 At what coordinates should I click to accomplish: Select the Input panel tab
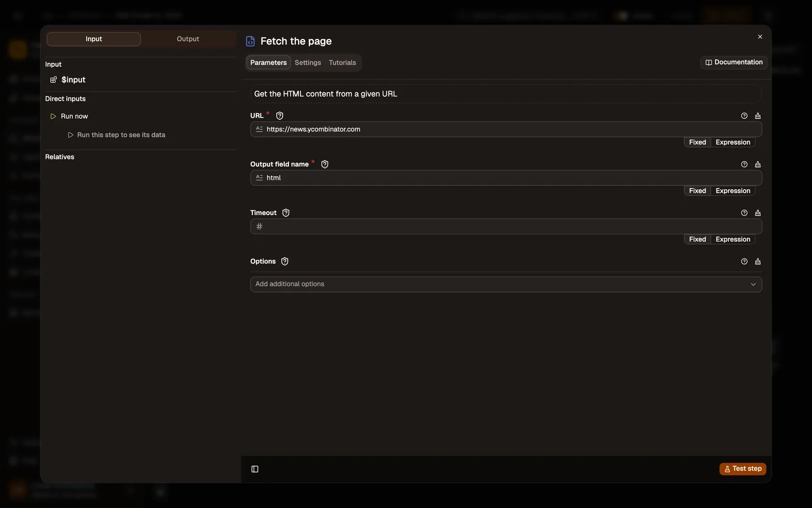click(x=94, y=39)
